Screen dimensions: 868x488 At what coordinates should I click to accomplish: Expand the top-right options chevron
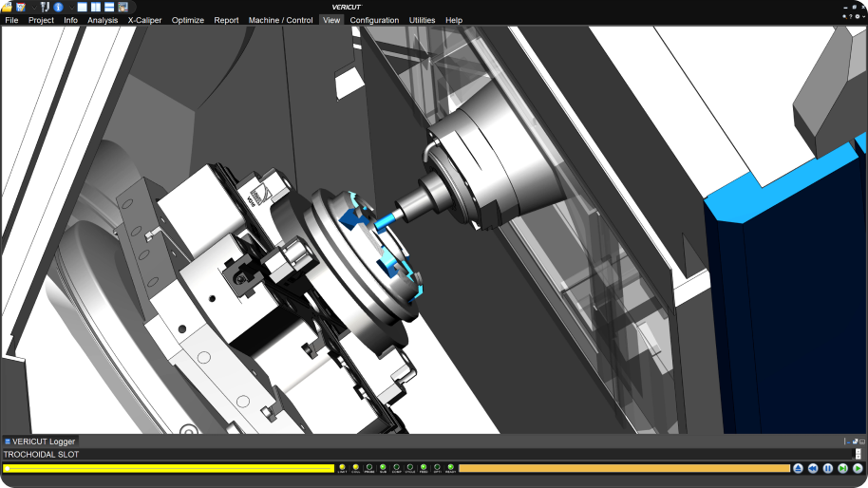(862, 16)
